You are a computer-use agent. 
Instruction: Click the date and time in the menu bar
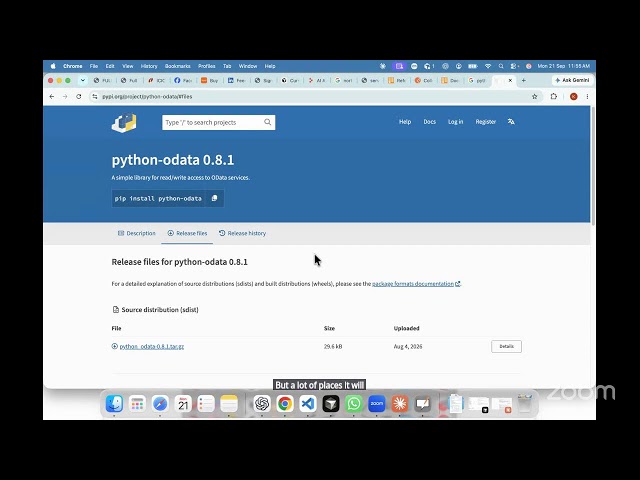coord(563,66)
